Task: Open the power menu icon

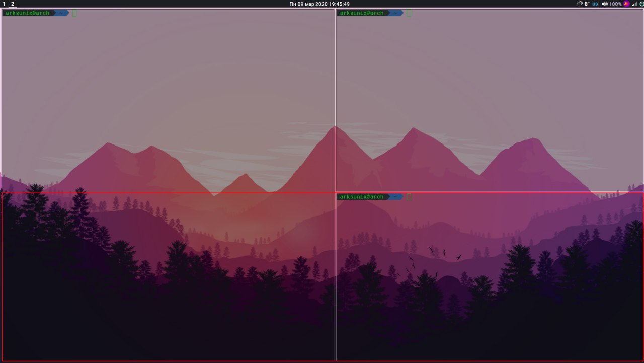Action: coord(641,4)
